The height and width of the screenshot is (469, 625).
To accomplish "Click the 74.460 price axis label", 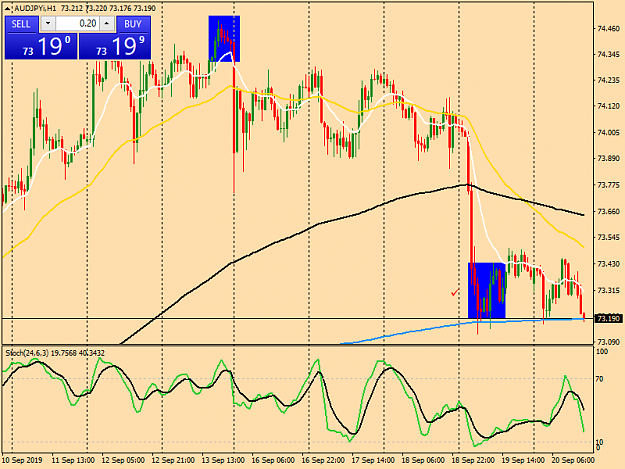I will click(x=609, y=29).
